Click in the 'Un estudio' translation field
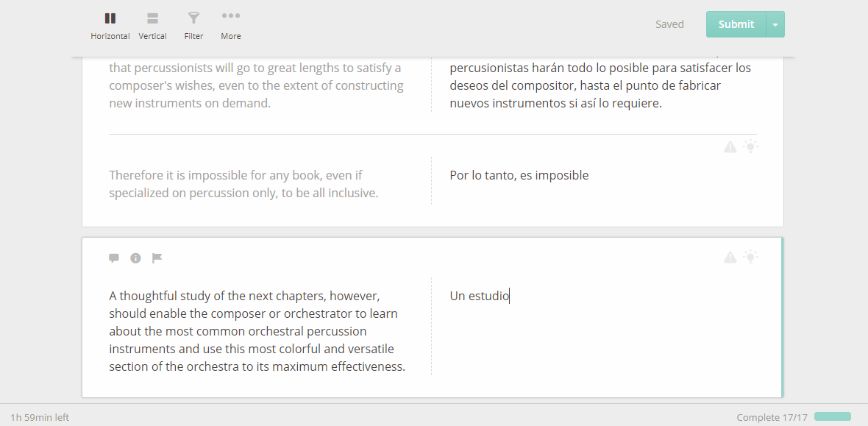 (x=603, y=327)
